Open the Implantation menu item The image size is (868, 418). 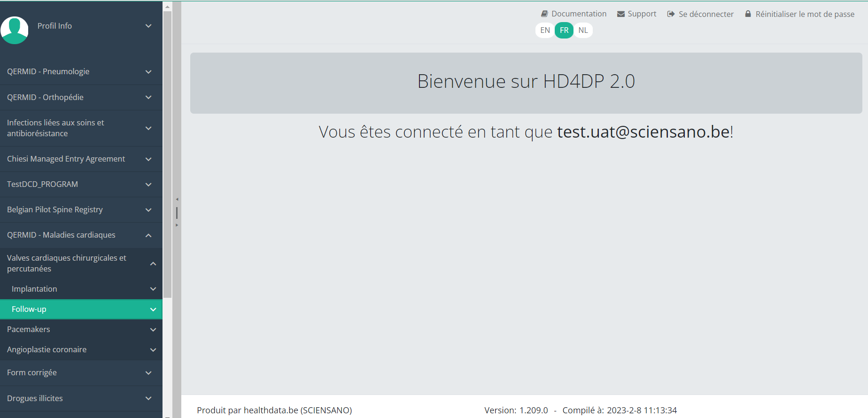point(34,289)
